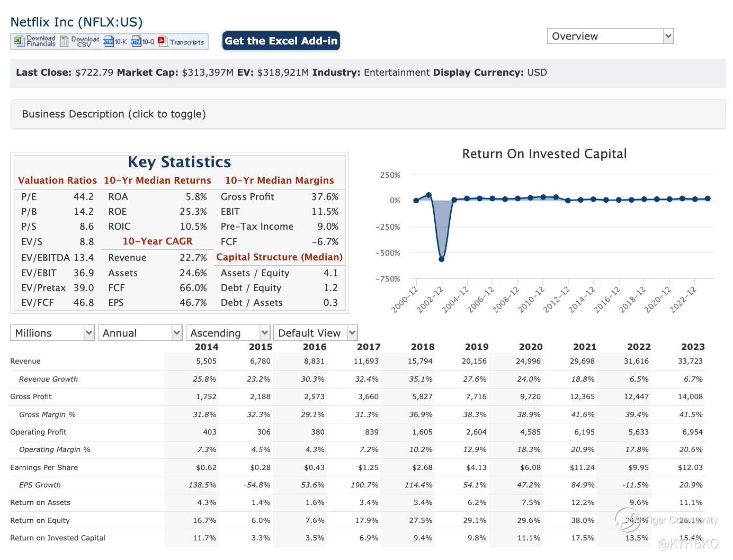Open the Default View dropdown
The width and height of the screenshot is (733, 560).
(315, 333)
